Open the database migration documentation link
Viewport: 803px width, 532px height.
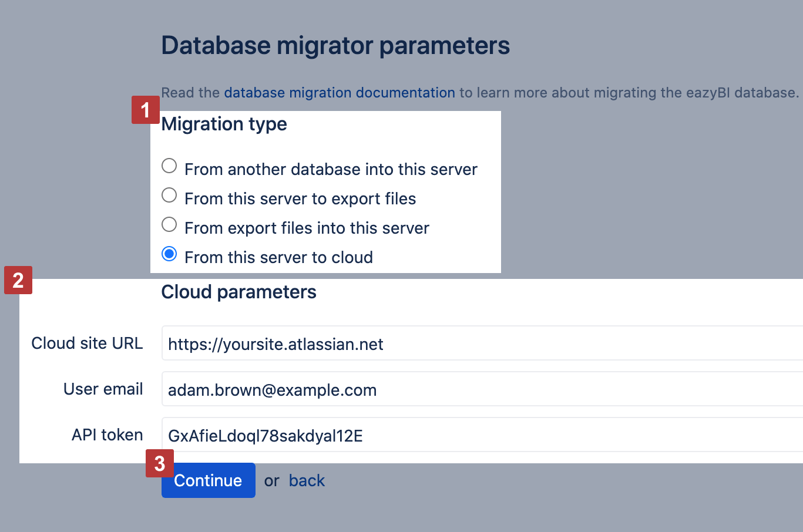[340, 93]
